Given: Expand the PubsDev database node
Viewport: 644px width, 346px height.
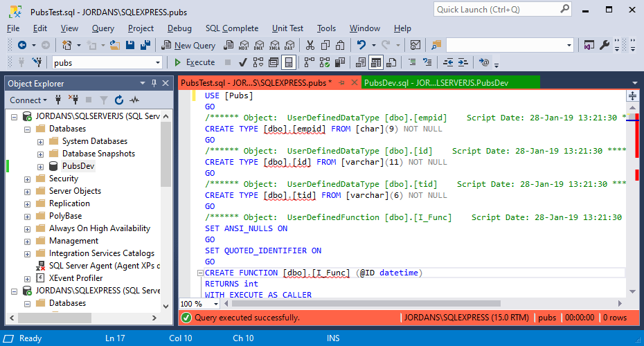Looking at the screenshot, I should pos(40,167).
